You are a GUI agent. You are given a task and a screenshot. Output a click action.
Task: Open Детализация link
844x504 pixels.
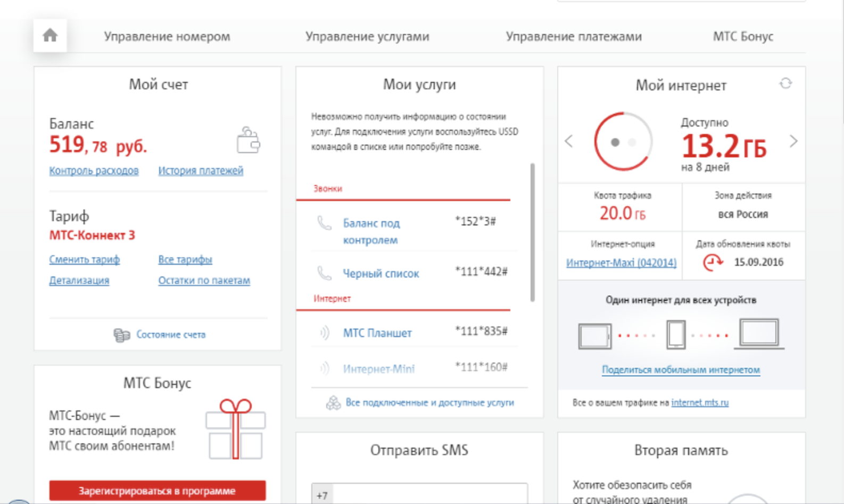point(79,280)
